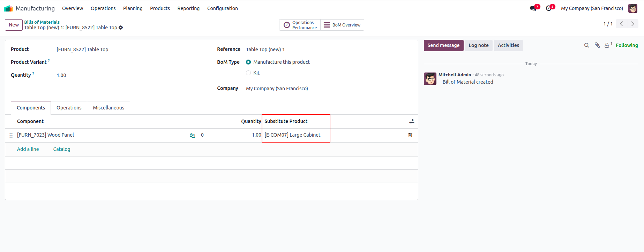Switch to the Operations tab
The height and width of the screenshot is (252, 644).
click(x=69, y=108)
